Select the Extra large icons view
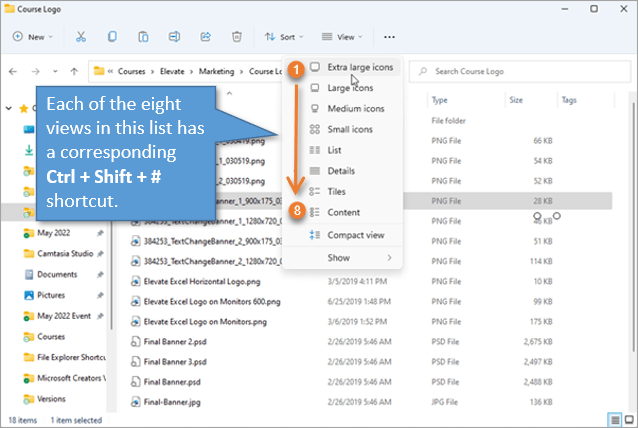The width and height of the screenshot is (638, 428). (360, 67)
